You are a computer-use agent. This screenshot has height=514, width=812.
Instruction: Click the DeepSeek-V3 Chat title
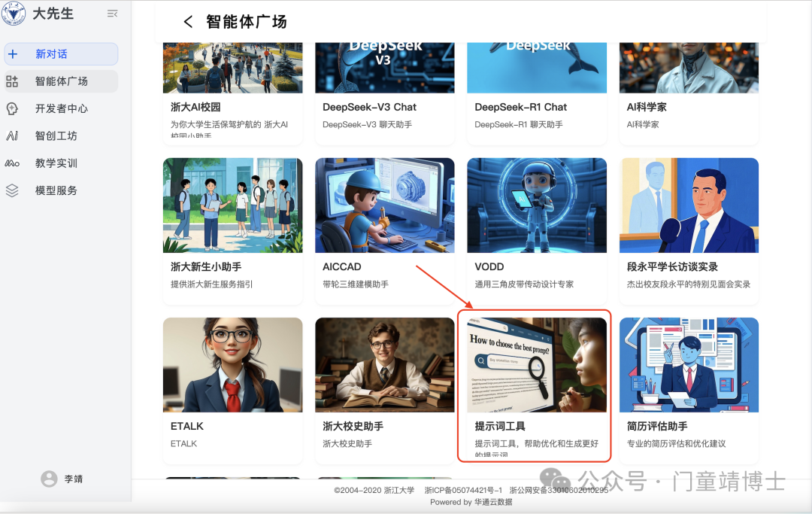(369, 108)
